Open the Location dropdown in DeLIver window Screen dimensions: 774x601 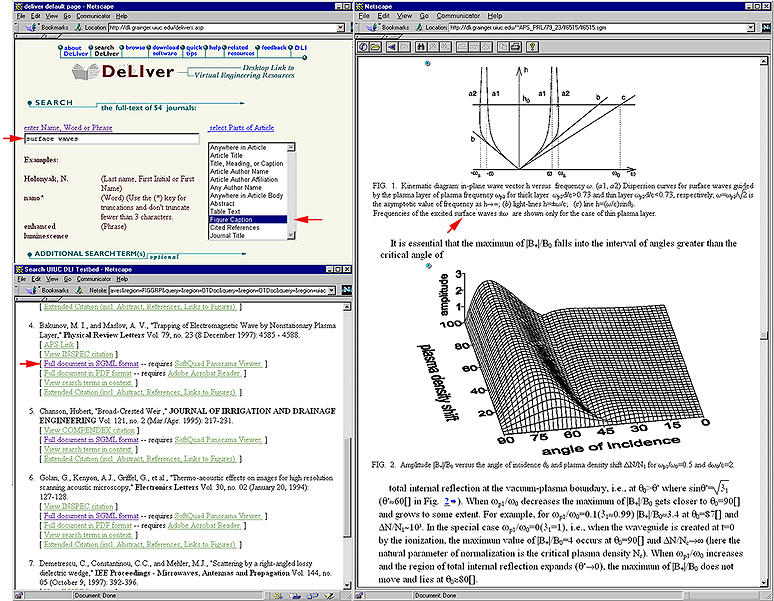point(340,28)
